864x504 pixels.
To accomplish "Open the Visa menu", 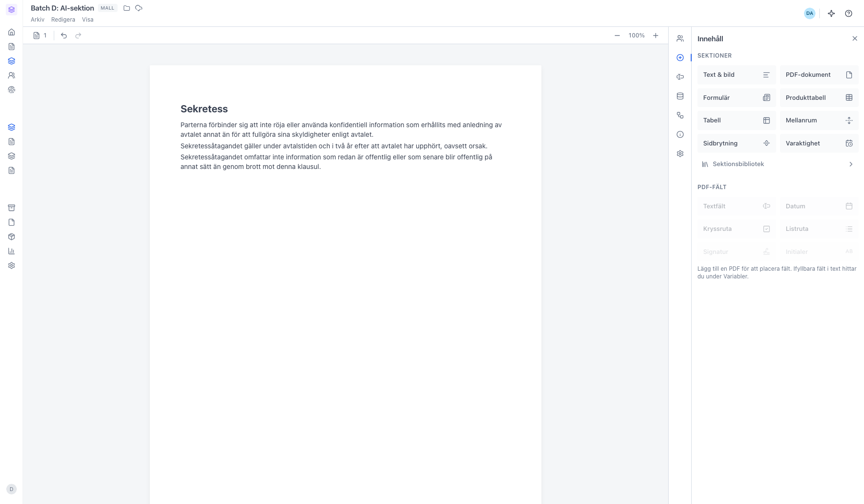I will (88, 20).
